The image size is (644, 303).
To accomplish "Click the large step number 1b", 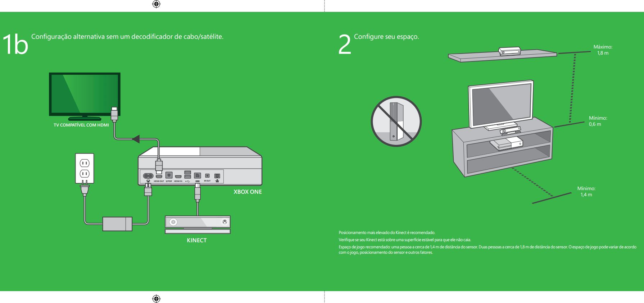I will pyautogui.click(x=15, y=45).
